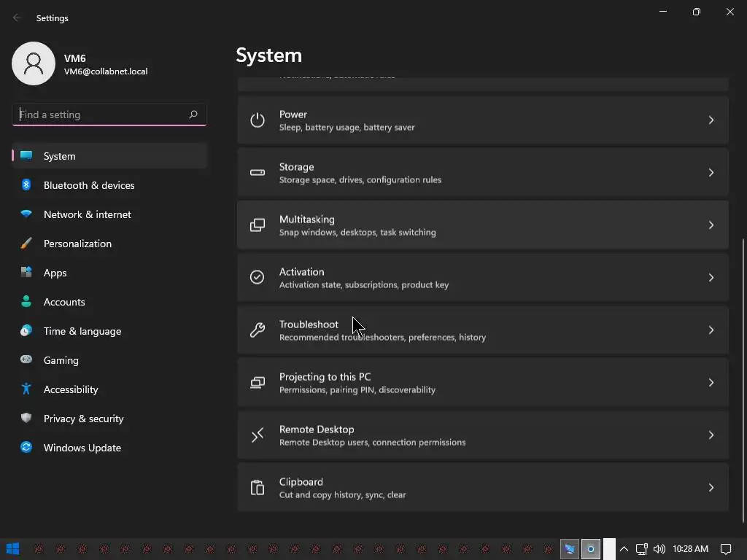Click the search magnifier in Find a setting
This screenshot has height=560, width=747.
(x=193, y=114)
